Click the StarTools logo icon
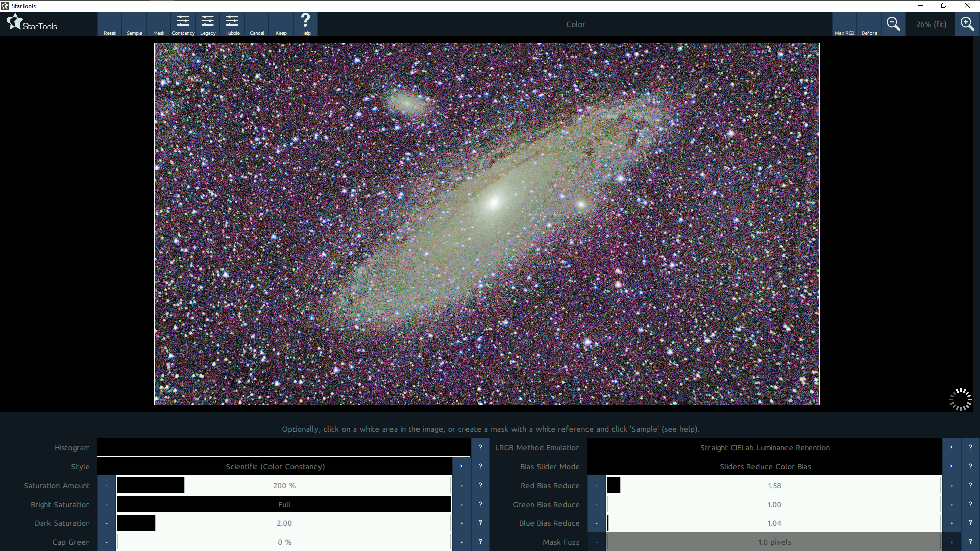 coord(15,22)
